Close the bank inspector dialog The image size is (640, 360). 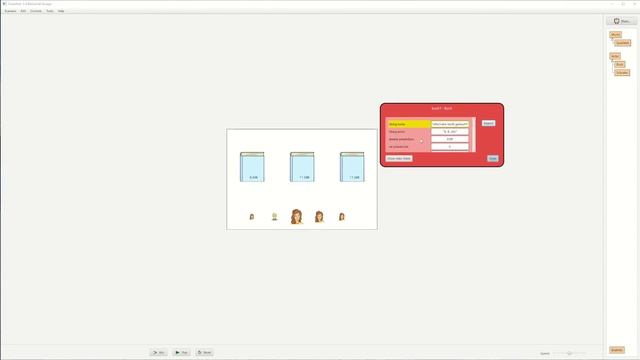[x=493, y=158]
